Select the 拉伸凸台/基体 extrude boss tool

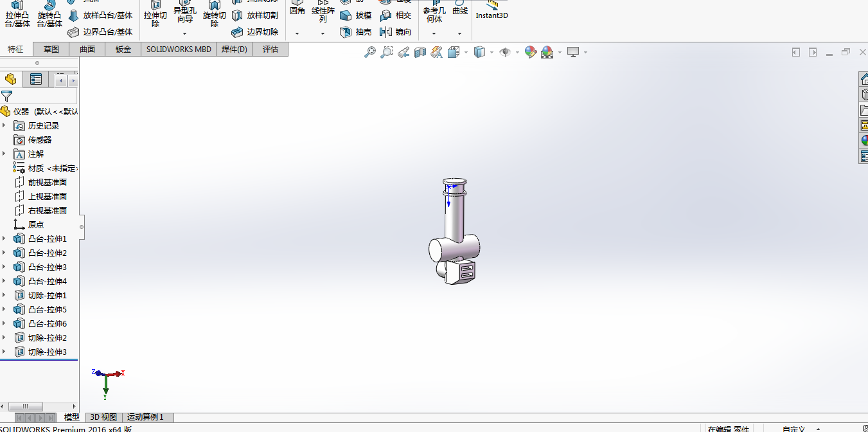17,14
